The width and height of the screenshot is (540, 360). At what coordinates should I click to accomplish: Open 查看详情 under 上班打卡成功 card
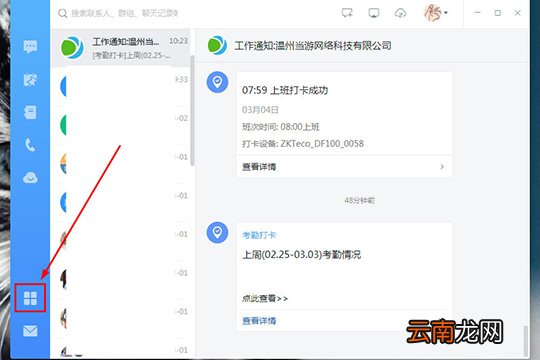pyautogui.click(x=259, y=167)
